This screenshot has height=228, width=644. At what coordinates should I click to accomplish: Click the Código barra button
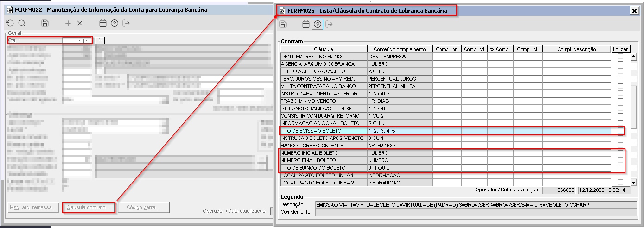coord(143,207)
